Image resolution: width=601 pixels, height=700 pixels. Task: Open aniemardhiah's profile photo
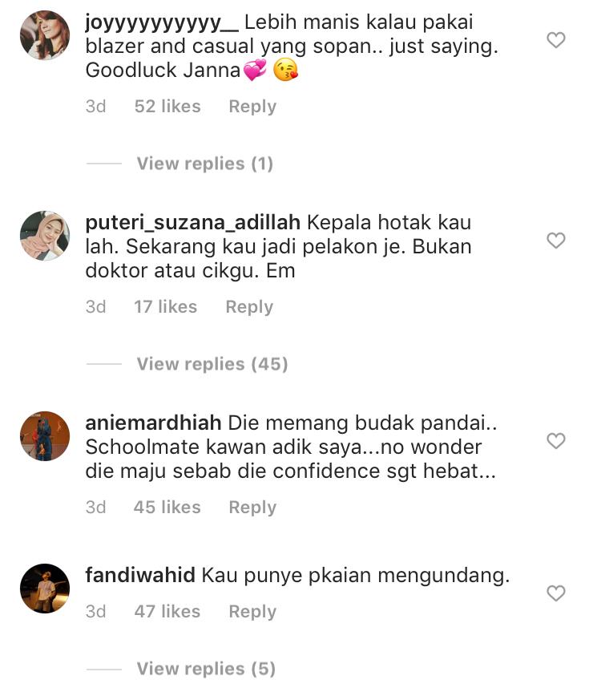pyautogui.click(x=45, y=436)
